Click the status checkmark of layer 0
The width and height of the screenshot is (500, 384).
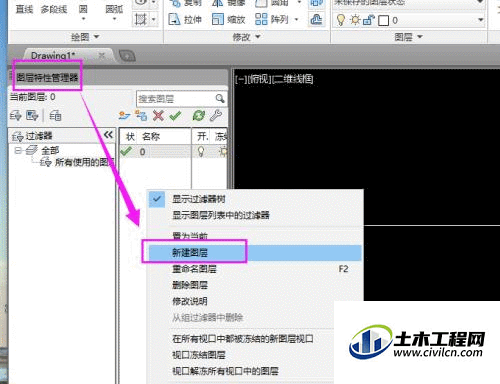pos(126,152)
